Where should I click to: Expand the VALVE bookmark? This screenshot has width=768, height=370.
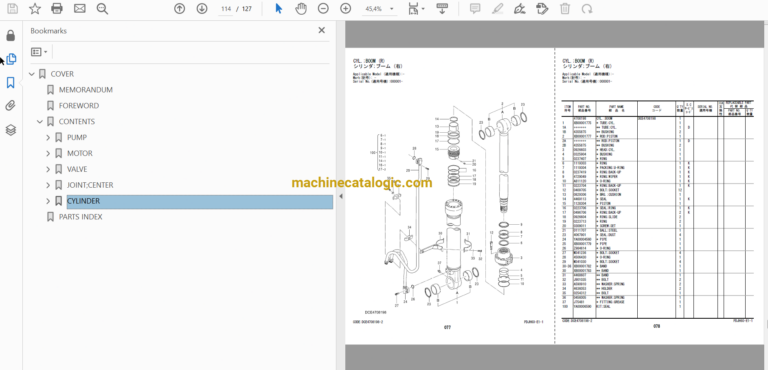coord(48,169)
